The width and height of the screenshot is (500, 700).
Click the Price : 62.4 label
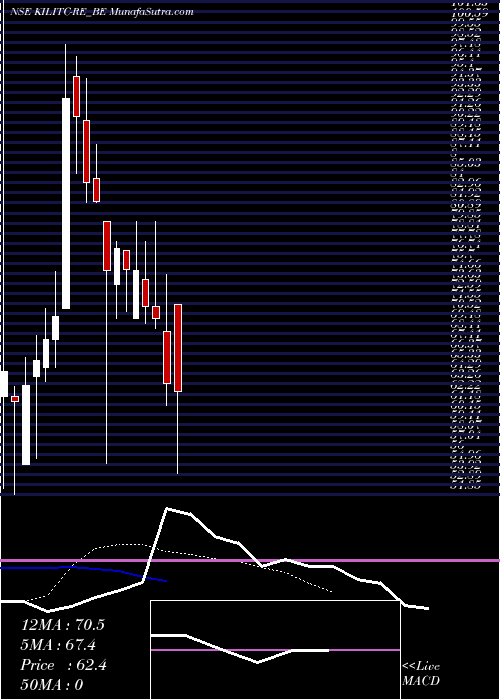pyautogui.click(x=63, y=665)
